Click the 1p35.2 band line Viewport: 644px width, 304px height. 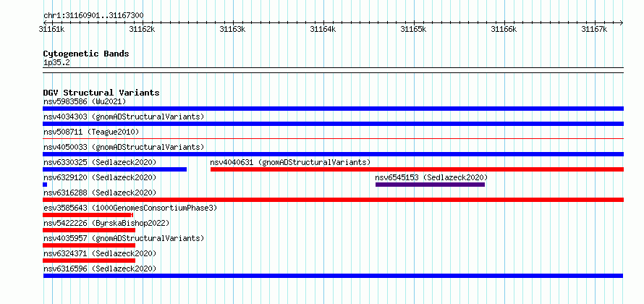(333, 70)
